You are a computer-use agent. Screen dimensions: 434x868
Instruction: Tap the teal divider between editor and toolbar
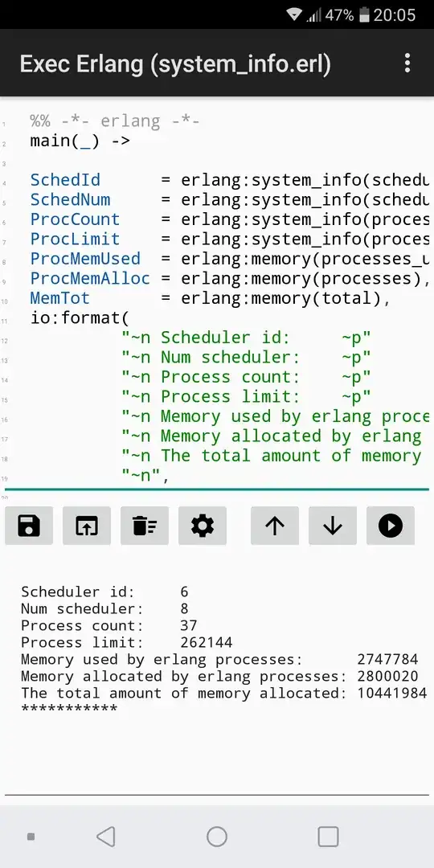coord(217,489)
